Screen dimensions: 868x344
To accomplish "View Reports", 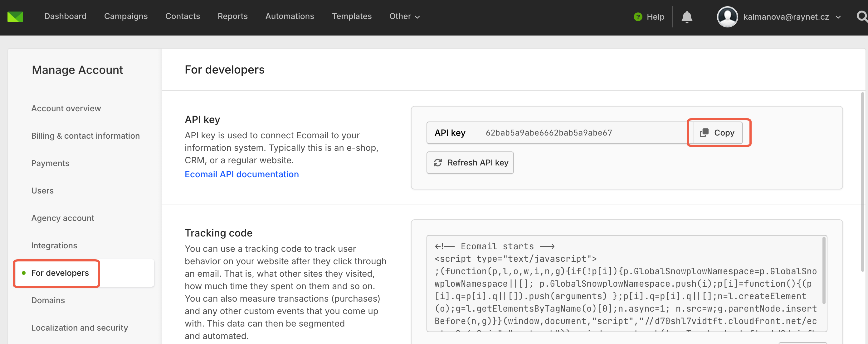I will click(232, 16).
